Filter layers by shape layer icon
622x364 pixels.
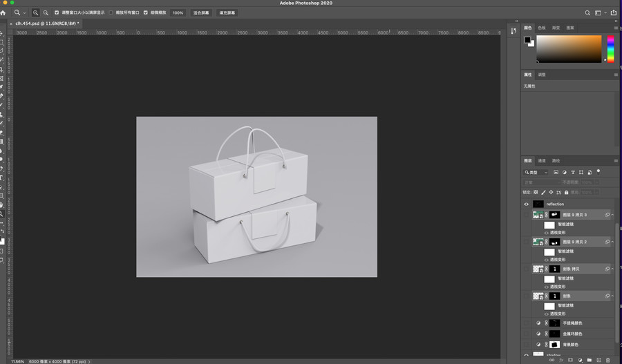581,172
